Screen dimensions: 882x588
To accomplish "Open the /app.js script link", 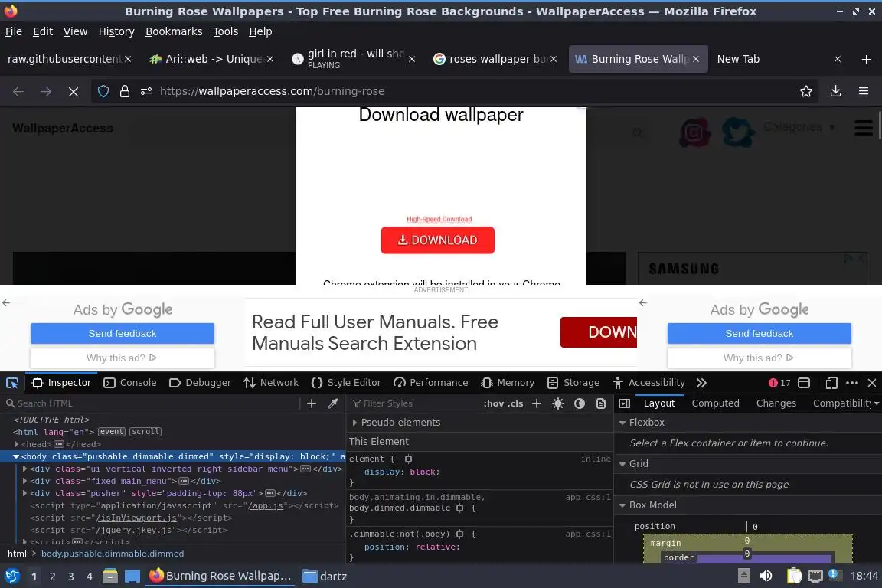I will click(x=266, y=506).
